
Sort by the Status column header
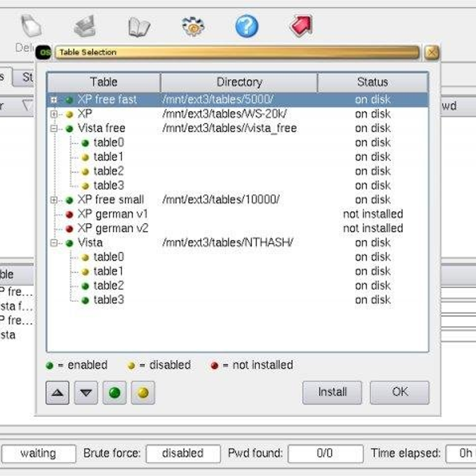pyautogui.click(x=373, y=82)
